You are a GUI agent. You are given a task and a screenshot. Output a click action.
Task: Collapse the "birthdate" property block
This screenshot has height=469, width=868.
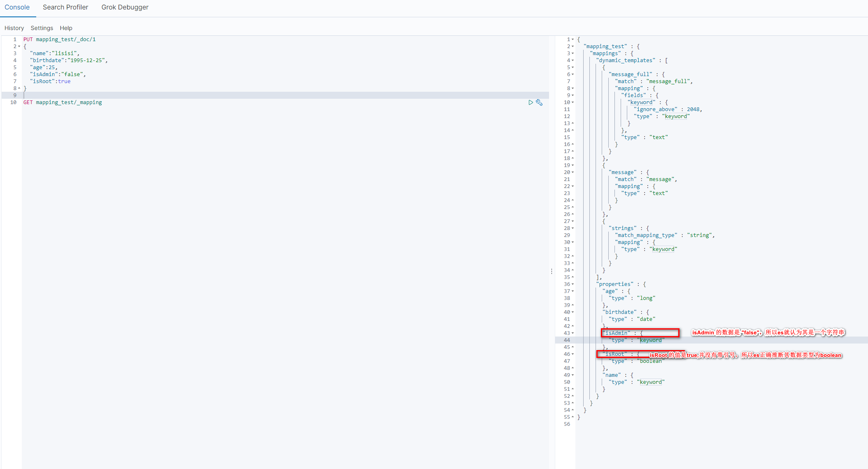tap(572, 312)
